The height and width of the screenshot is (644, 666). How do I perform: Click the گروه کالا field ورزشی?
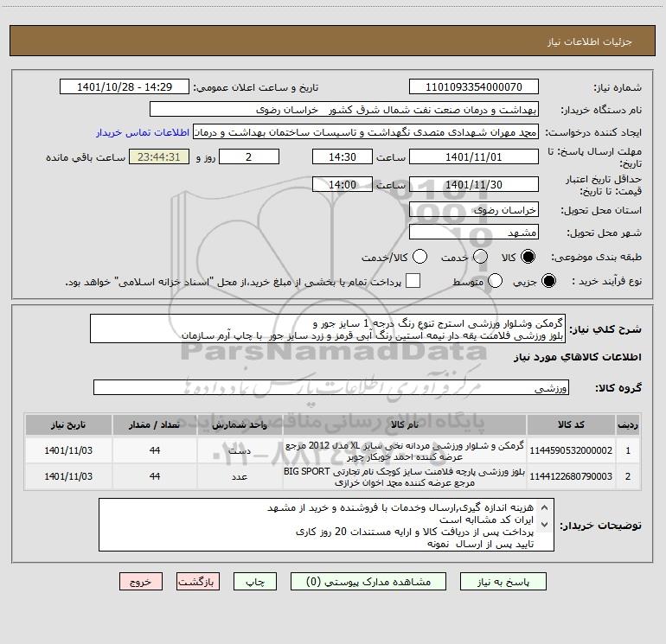tap(331, 387)
